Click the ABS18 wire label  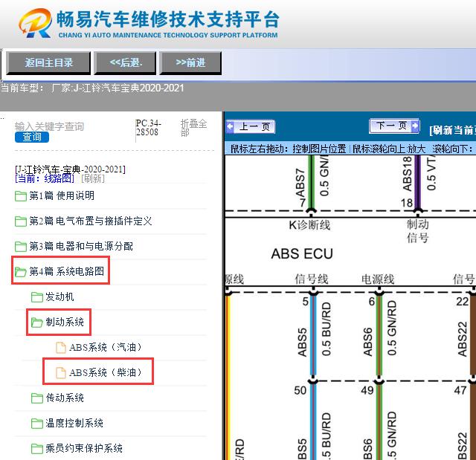(x=408, y=174)
